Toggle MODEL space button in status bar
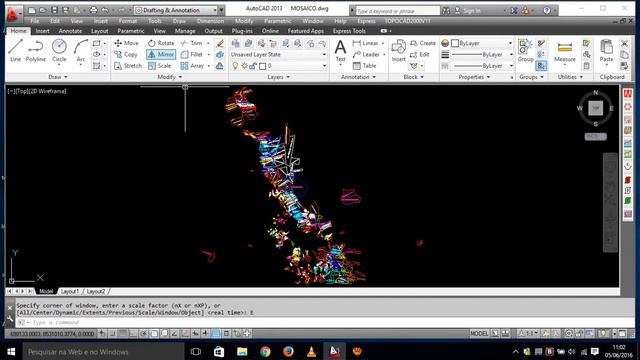 point(479,333)
